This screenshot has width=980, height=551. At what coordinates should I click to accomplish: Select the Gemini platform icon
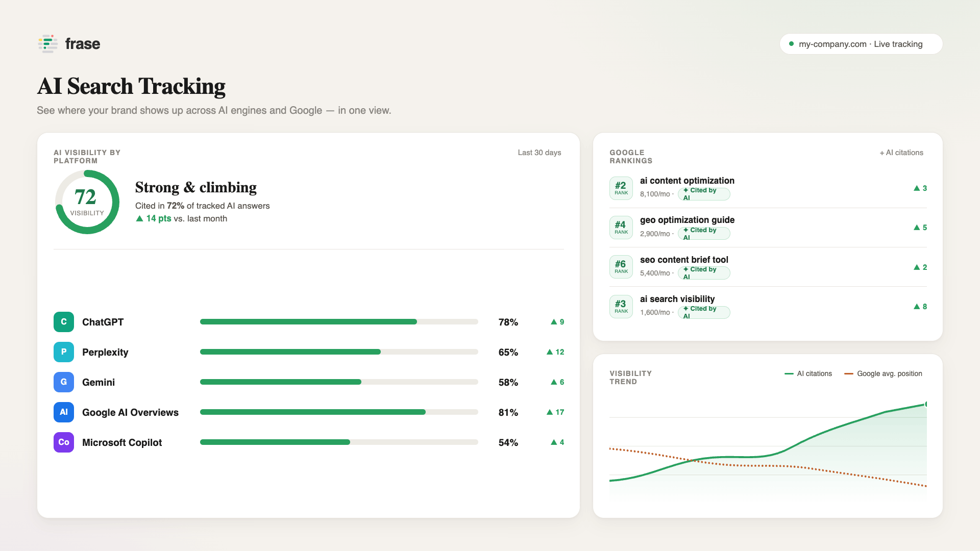[x=64, y=382]
